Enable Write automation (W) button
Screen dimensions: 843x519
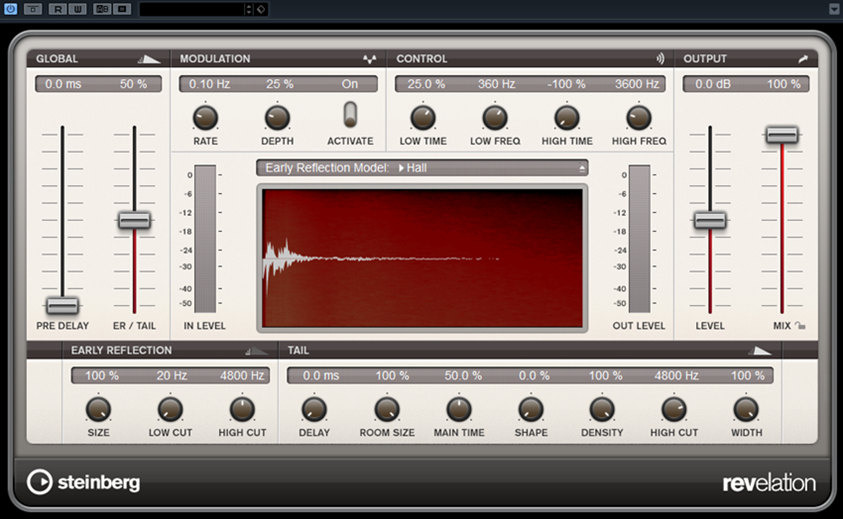pyautogui.click(x=77, y=9)
